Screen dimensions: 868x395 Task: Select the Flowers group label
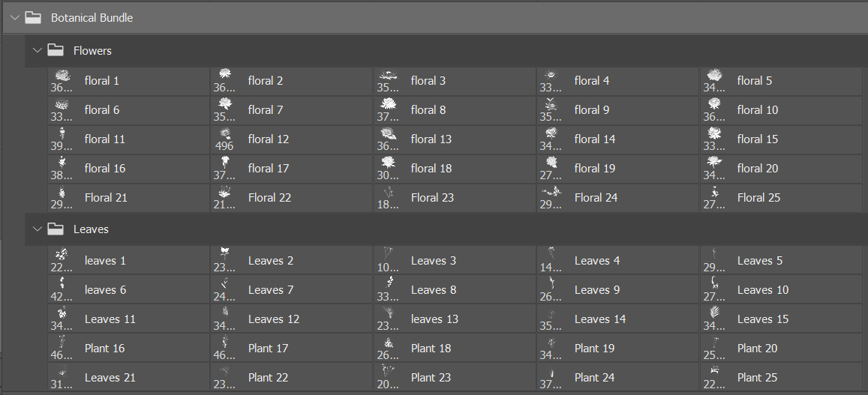pyautogui.click(x=92, y=51)
